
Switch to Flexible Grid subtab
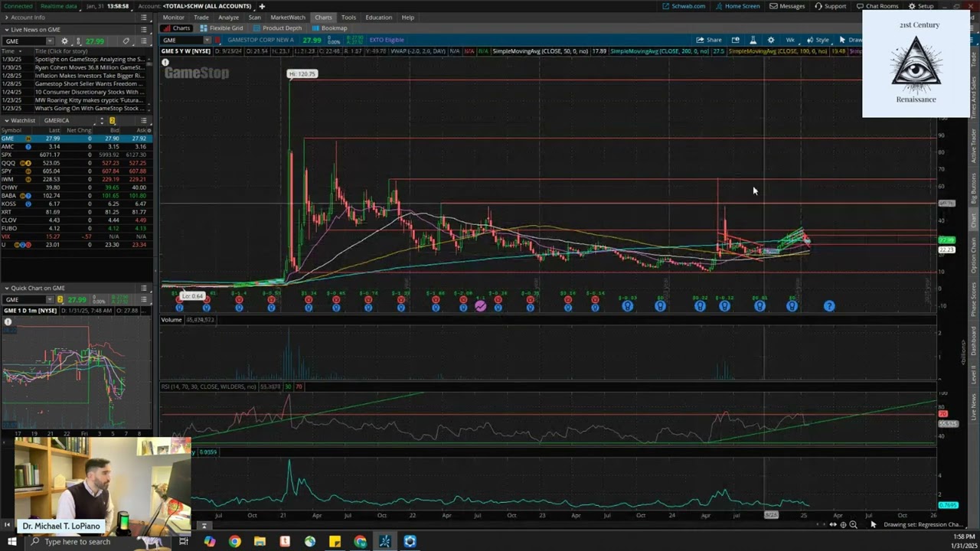click(222, 28)
